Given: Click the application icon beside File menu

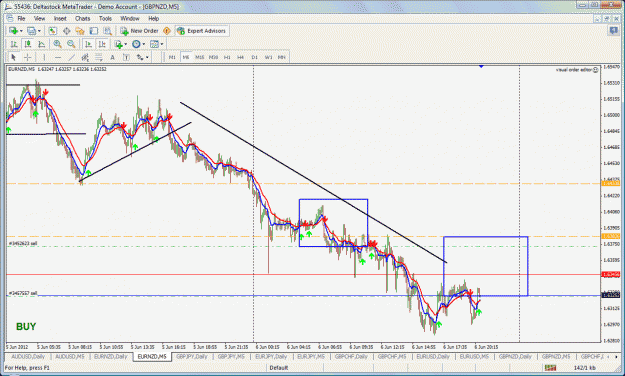Looking at the screenshot, I should click(x=10, y=18).
